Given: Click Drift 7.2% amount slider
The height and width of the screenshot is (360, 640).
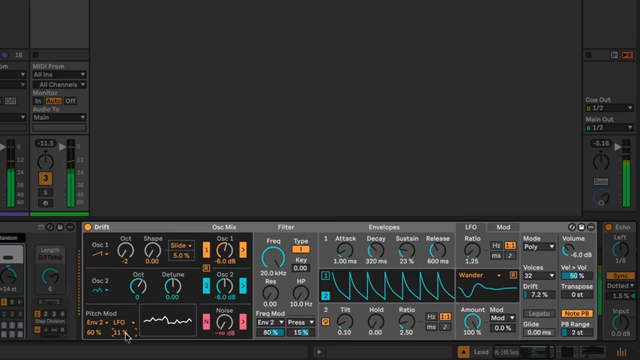Looking at the screenshot, I should [539, 295].
